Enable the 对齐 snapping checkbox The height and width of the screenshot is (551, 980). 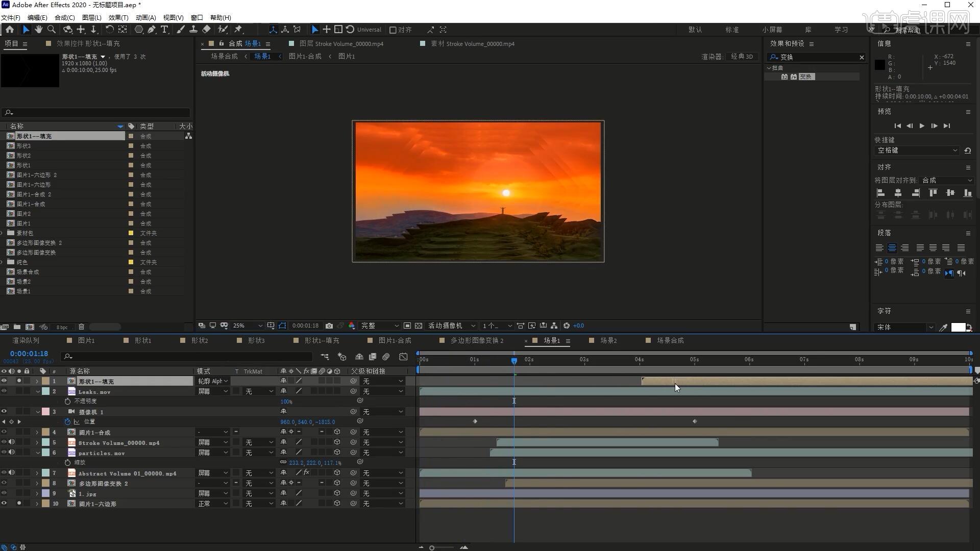pyautogui.click(x=393, y=30)
